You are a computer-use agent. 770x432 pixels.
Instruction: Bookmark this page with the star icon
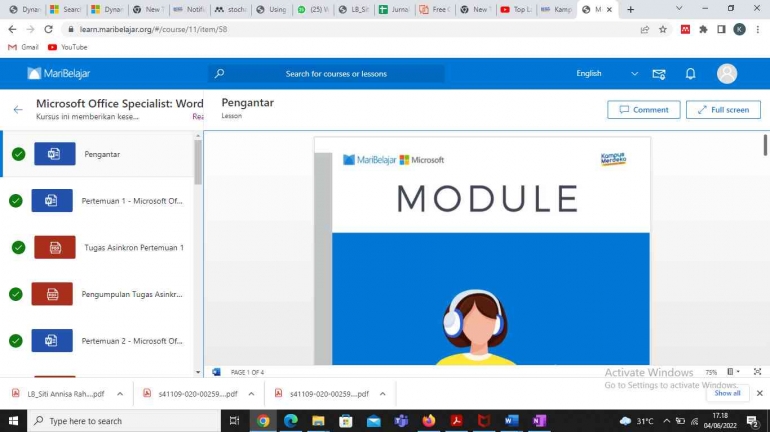[x=662, y=29]
